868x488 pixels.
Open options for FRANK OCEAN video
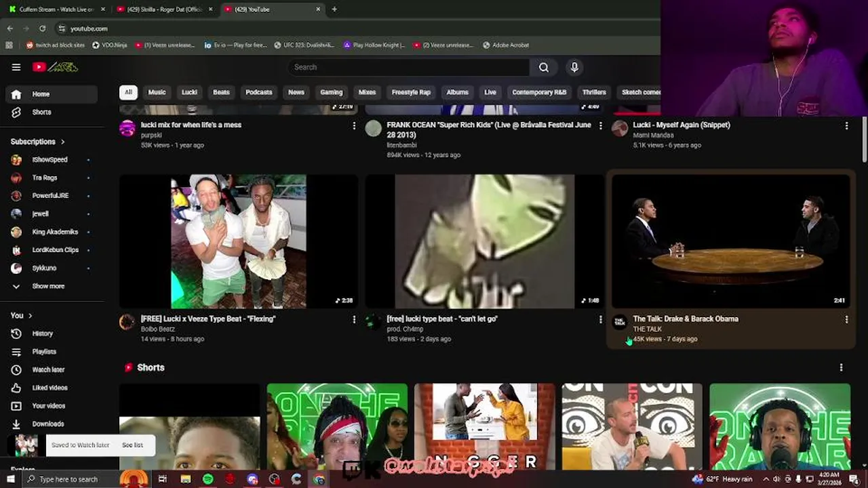[x=600, y=125]
